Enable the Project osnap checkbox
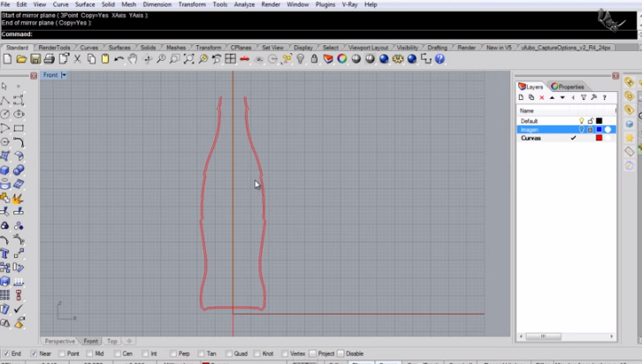 [313, 353]
